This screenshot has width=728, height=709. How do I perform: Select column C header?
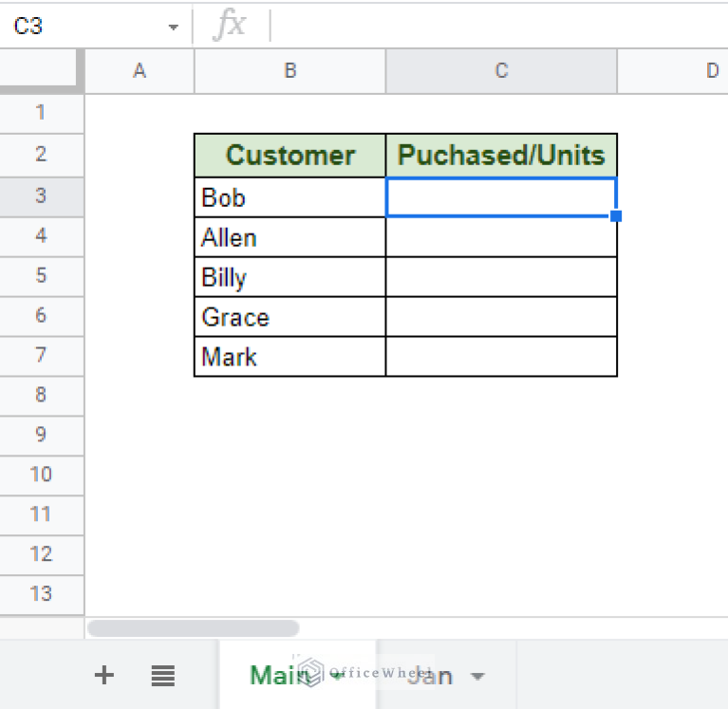pos(501,70)
